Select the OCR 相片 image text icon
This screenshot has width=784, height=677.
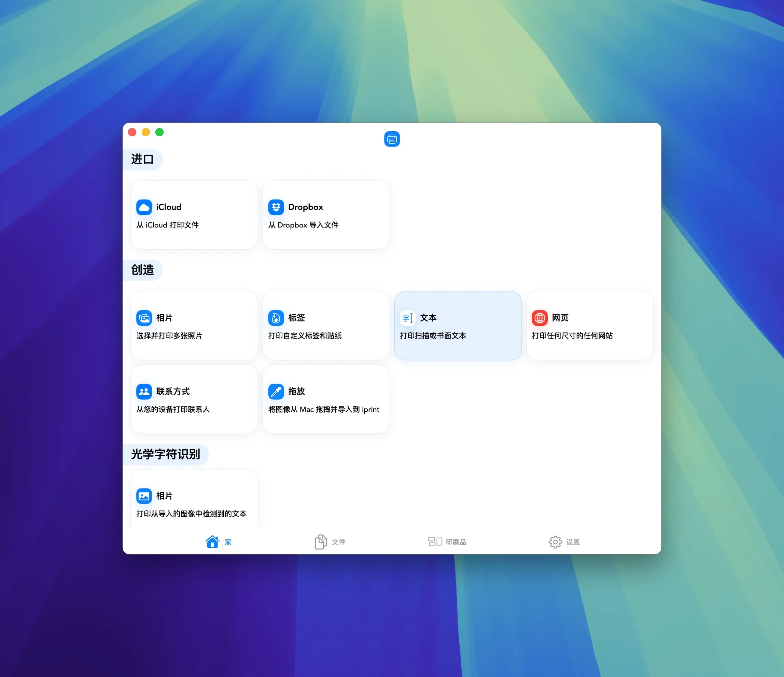tap(144, 496)
